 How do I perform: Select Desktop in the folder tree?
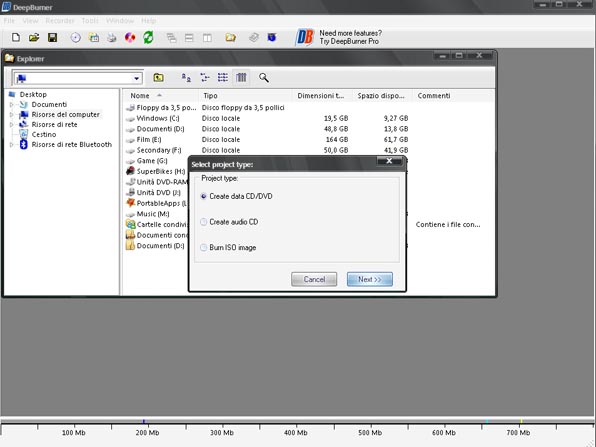click(x=33, y=94)
